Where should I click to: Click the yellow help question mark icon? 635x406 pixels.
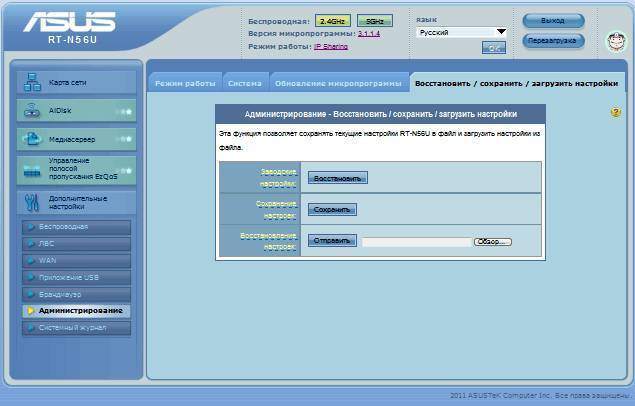[x=615, y=113]
